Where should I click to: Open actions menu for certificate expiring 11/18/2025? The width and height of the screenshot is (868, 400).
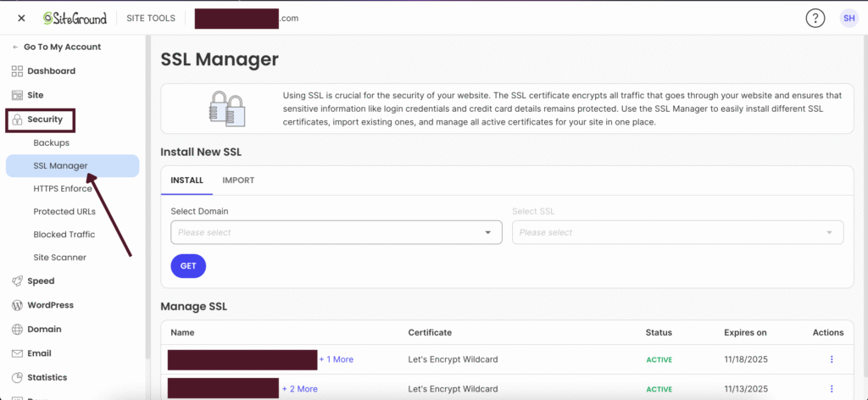[831, 359]
